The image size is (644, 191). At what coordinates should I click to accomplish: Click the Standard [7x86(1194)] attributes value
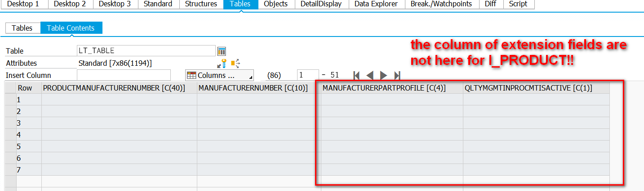(115, 63)
